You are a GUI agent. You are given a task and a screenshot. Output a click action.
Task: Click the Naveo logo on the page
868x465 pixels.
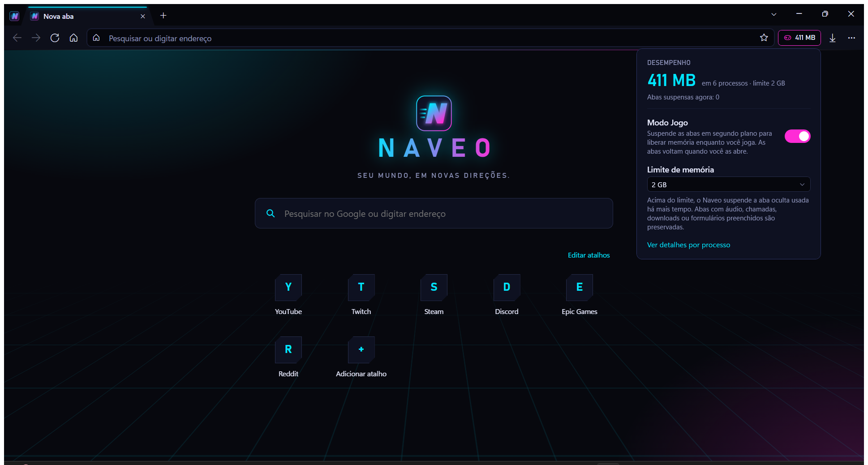point(434,113)
